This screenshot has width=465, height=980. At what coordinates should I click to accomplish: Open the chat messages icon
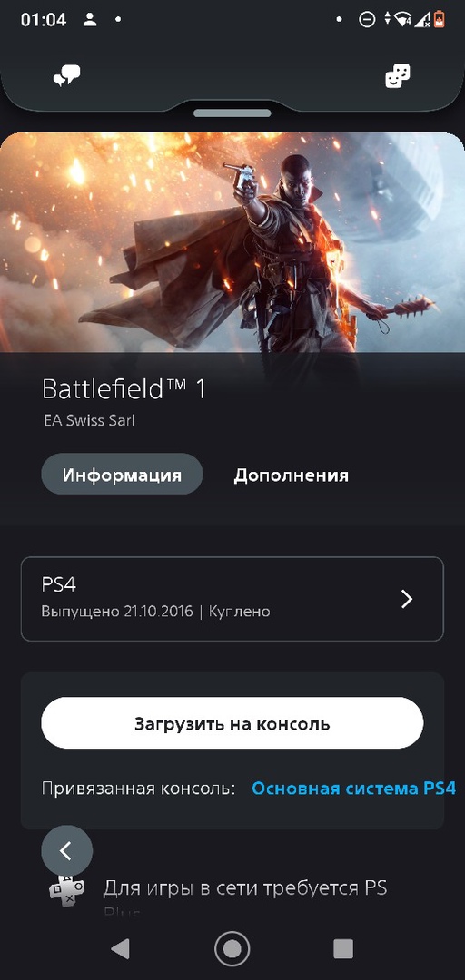(x=66, y=77)
